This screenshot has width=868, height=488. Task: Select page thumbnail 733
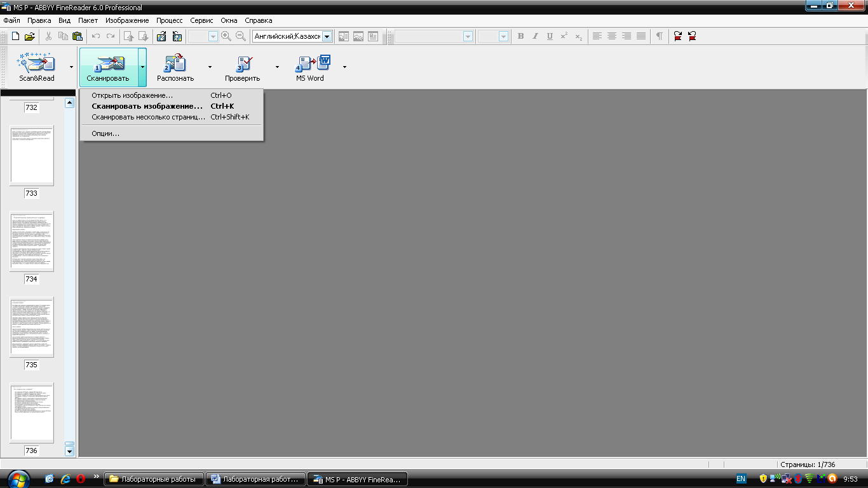[32, 155]
